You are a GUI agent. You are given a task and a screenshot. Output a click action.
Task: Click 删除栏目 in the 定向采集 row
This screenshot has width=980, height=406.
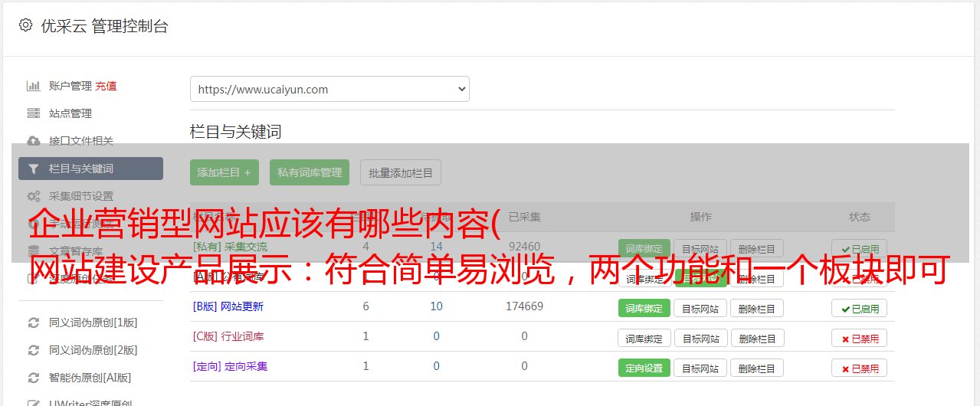tap(757, 368)
